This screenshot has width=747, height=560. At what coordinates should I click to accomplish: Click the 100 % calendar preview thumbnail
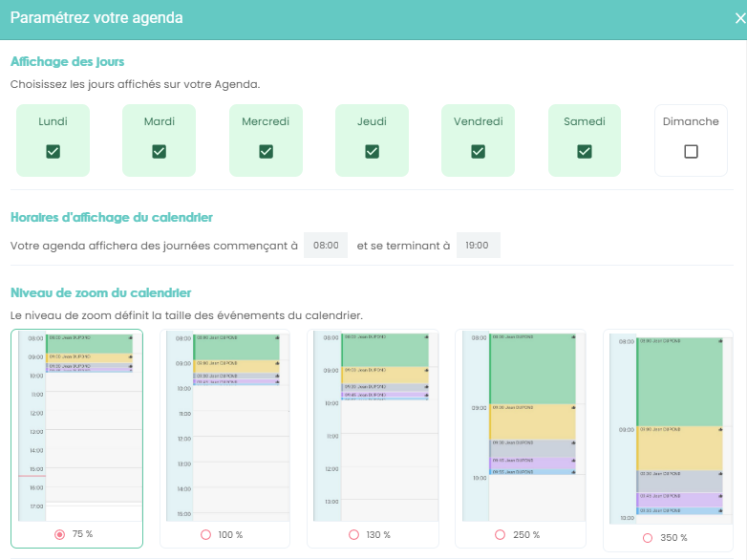tap(224, 425)
